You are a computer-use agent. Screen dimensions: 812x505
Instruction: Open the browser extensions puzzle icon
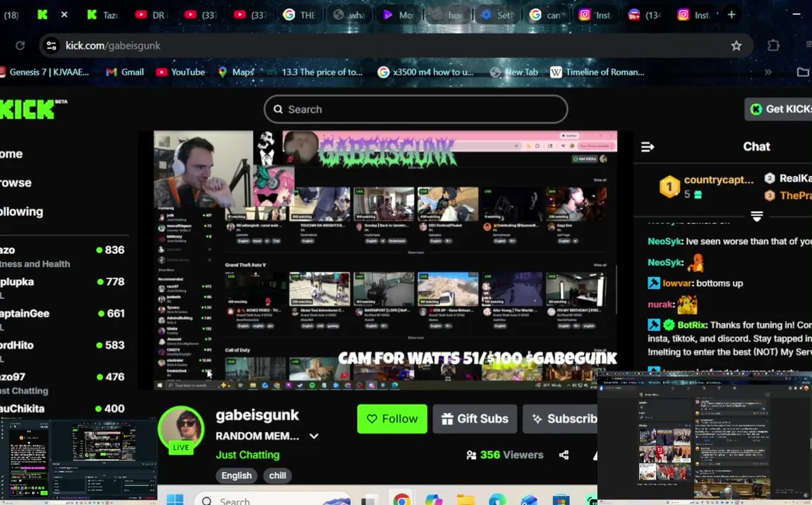773,46
